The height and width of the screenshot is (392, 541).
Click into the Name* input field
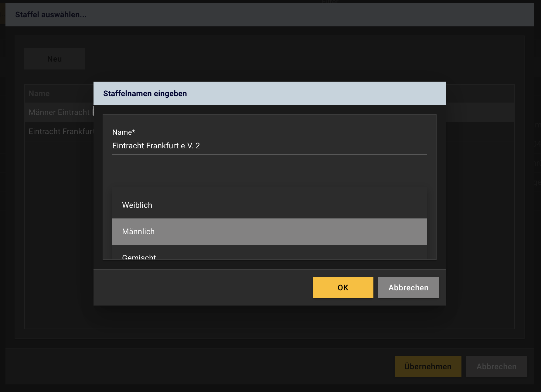click(269, 146)
